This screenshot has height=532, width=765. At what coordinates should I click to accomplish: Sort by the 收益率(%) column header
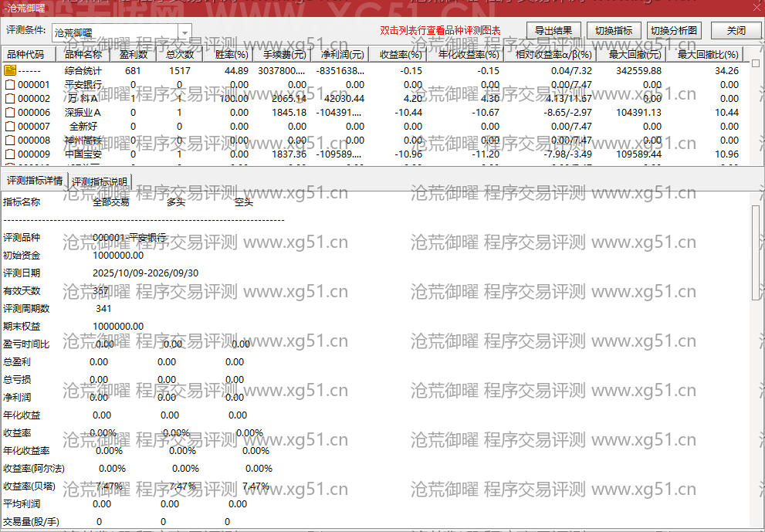point(398,54)
